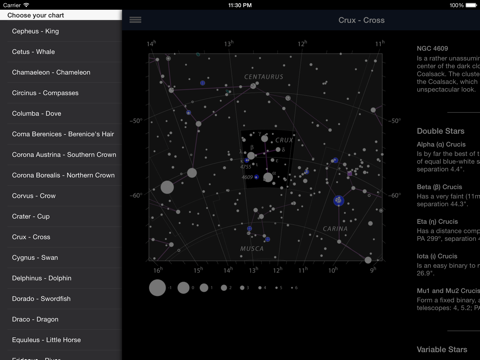This screenshot has width=480, height=360.
Task: Tap the Mu1 and Mu2 Crucis entry
Action: point(448,291)
